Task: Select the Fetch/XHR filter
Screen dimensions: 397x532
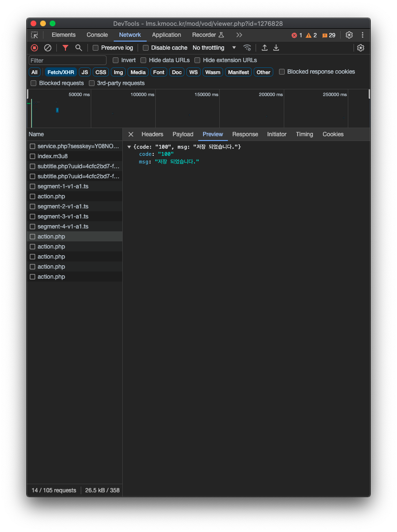Action: (61, 72)
